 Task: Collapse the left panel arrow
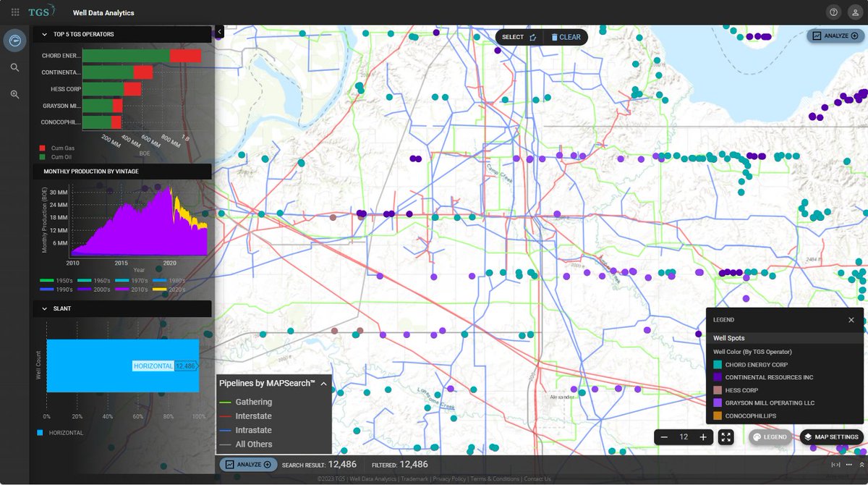click(x=220, y=32)
